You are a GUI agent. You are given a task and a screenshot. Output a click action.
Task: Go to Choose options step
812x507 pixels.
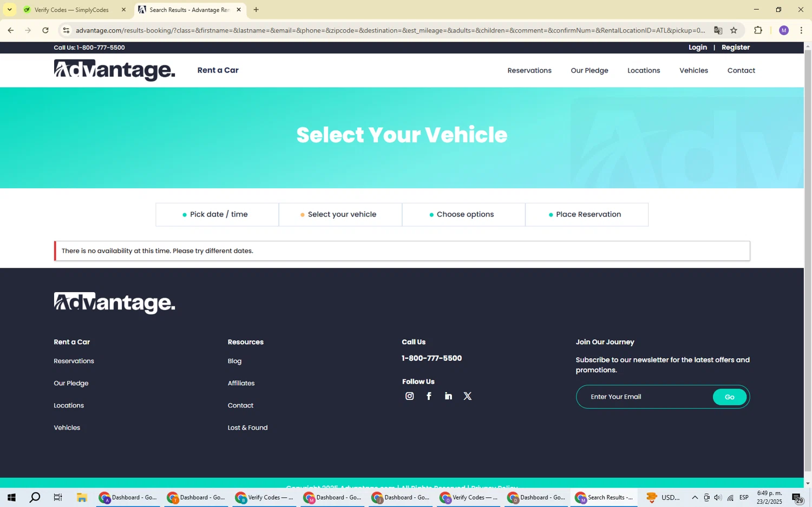click(463, 214)
